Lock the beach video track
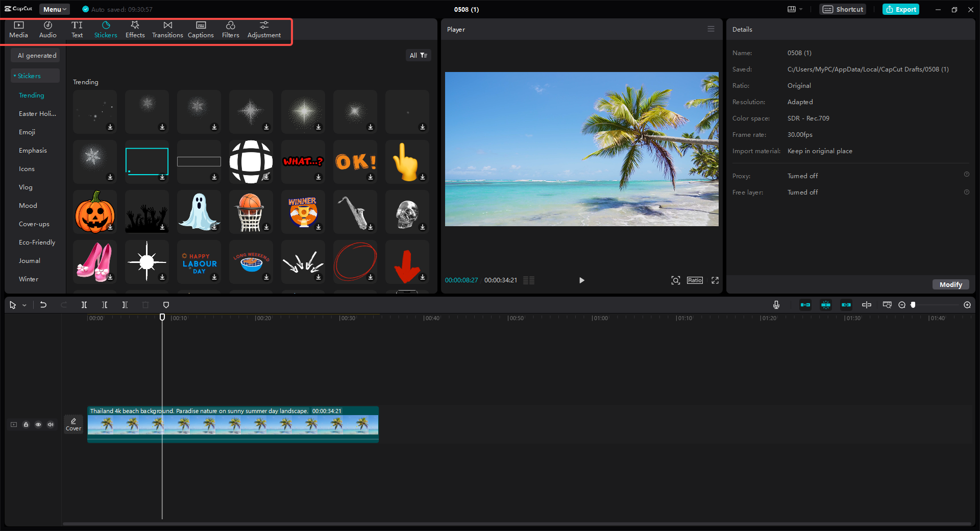980x531 pixels. (x=26, y=424)
